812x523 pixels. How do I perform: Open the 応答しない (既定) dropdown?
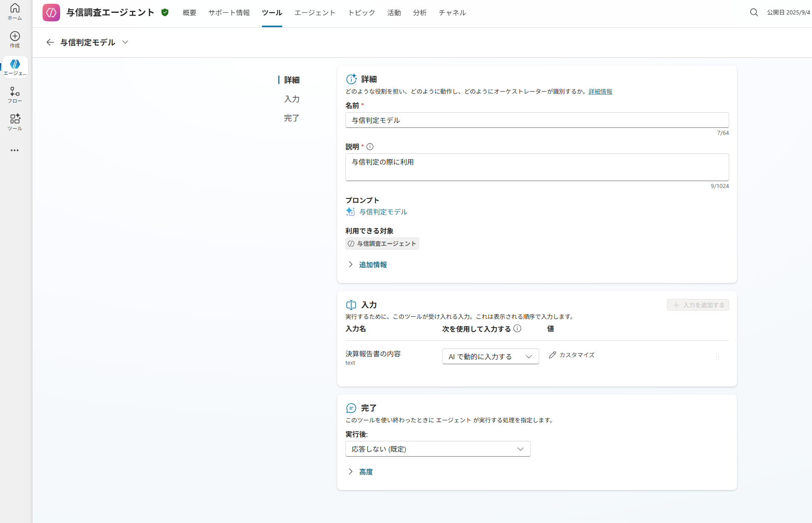(x=437, y=449)
